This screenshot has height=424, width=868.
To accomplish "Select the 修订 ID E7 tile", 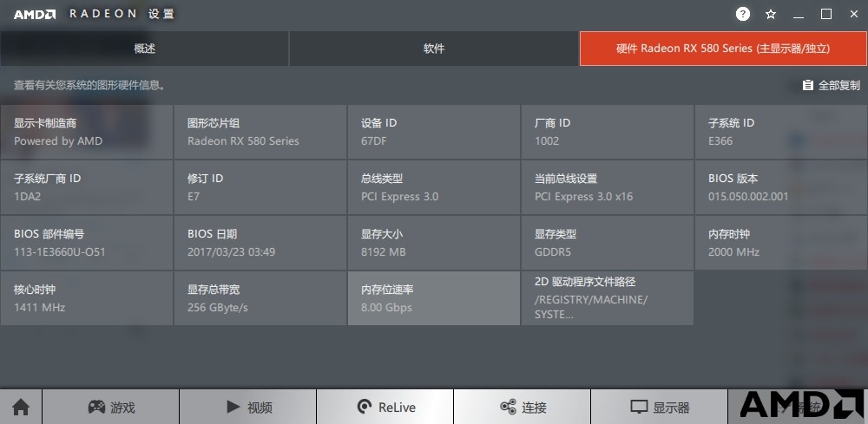I will pos(260,187).
